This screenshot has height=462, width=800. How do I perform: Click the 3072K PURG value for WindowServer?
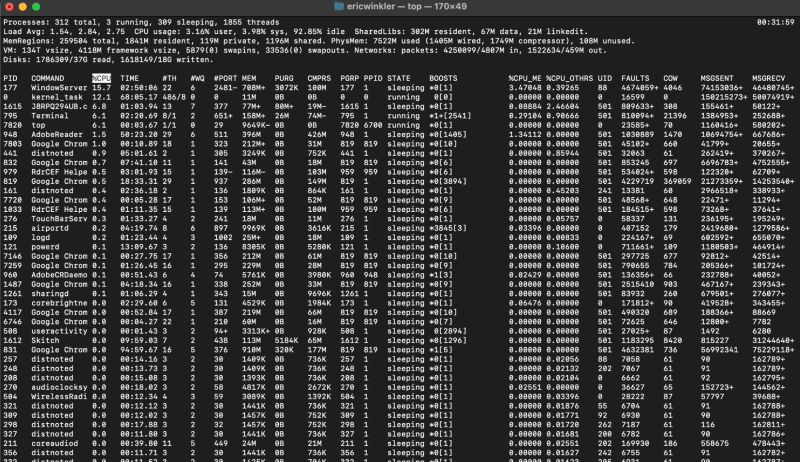tap(286, 88)
